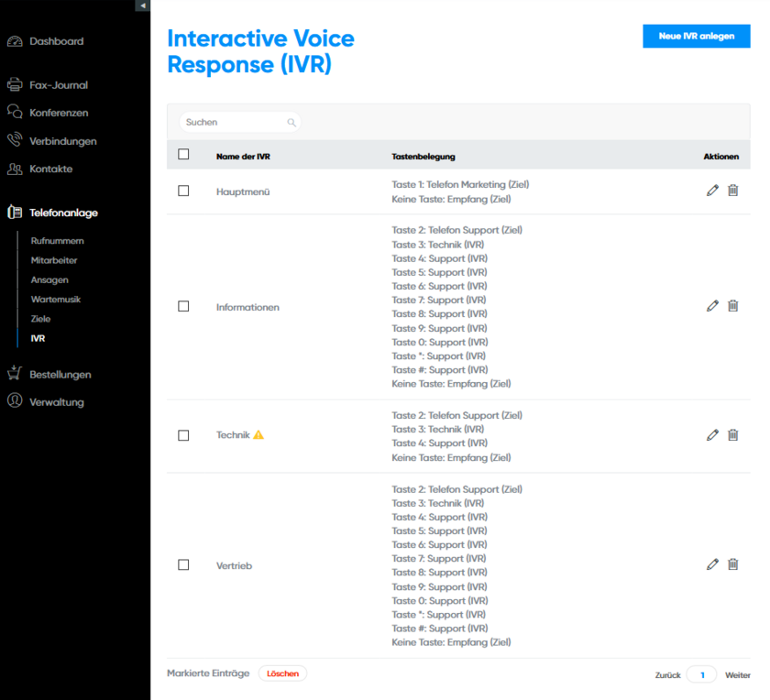
Task: Click into the Suchen search field
Action: (234, 122)
